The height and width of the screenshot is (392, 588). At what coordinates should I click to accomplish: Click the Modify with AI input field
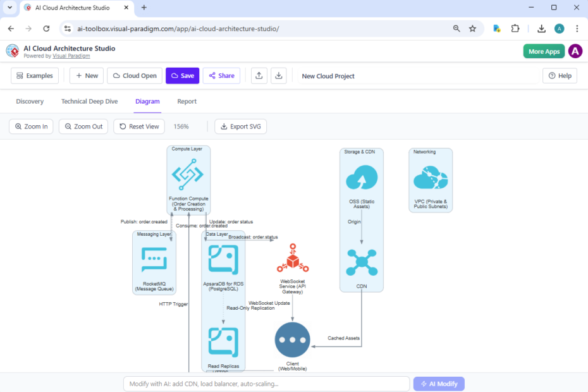tap(266, 384)
